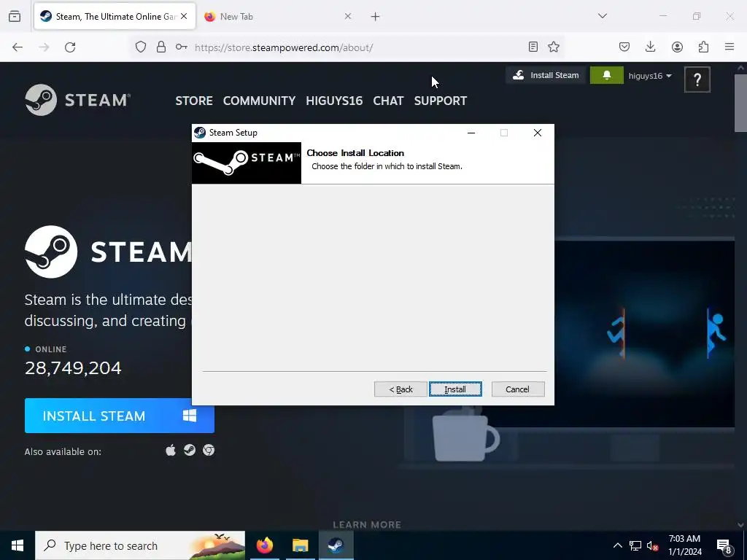The image size is (747, 560).
Task: Click the taskbar search box
Action: point(140,545)
